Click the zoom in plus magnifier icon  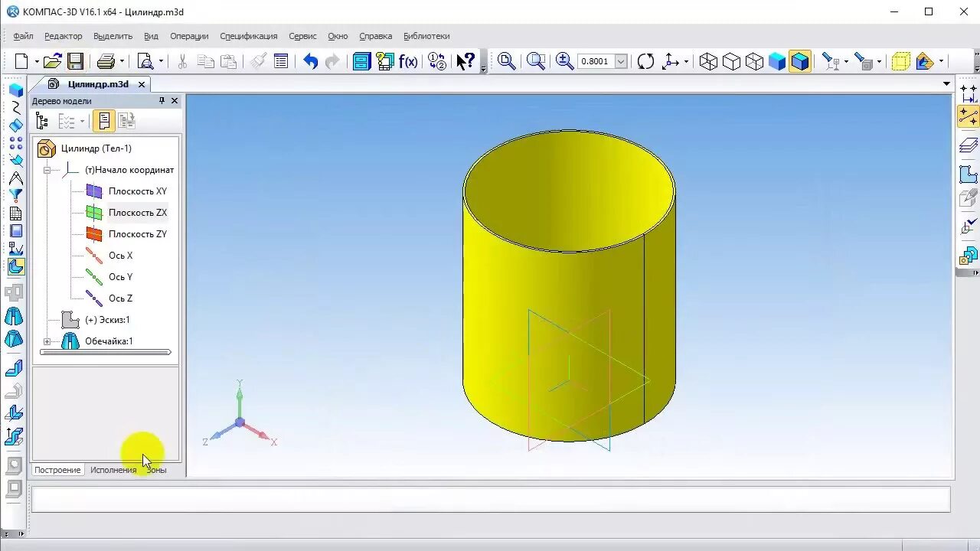tap(564, 62)
